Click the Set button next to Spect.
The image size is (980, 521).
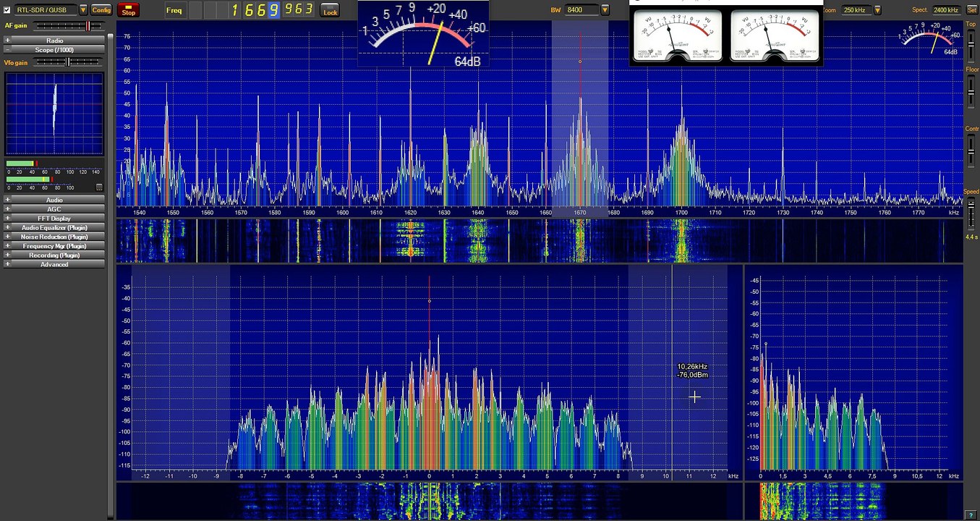[x=971, y=10]
